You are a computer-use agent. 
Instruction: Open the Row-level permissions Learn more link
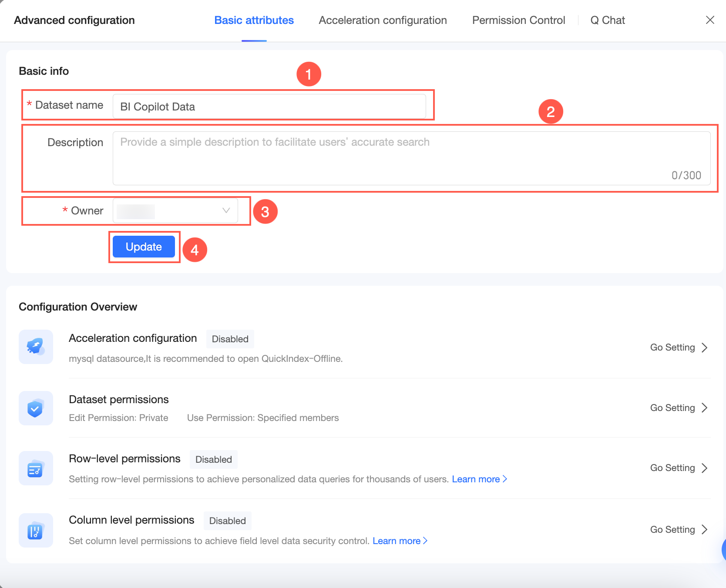479,479
